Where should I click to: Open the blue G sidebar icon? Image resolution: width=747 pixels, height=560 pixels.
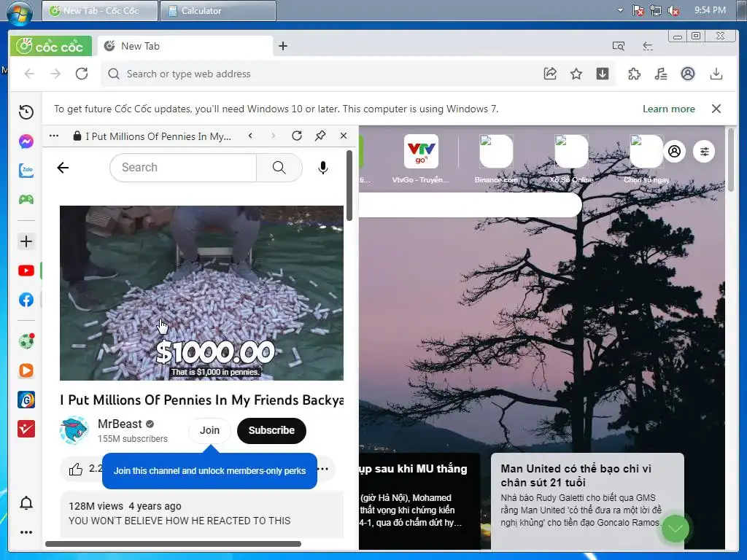pyautogui.click(x=26, y=400)
